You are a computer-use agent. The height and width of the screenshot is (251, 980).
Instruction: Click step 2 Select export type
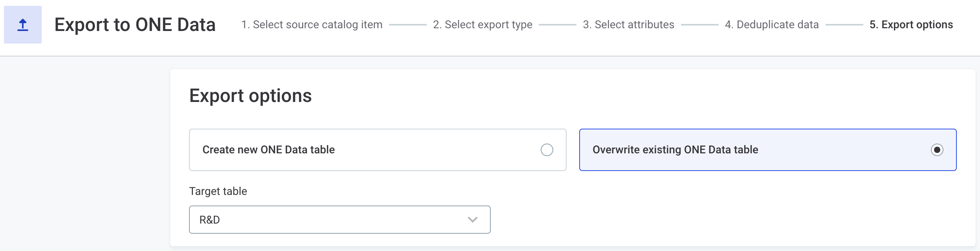tap(483, 24)
